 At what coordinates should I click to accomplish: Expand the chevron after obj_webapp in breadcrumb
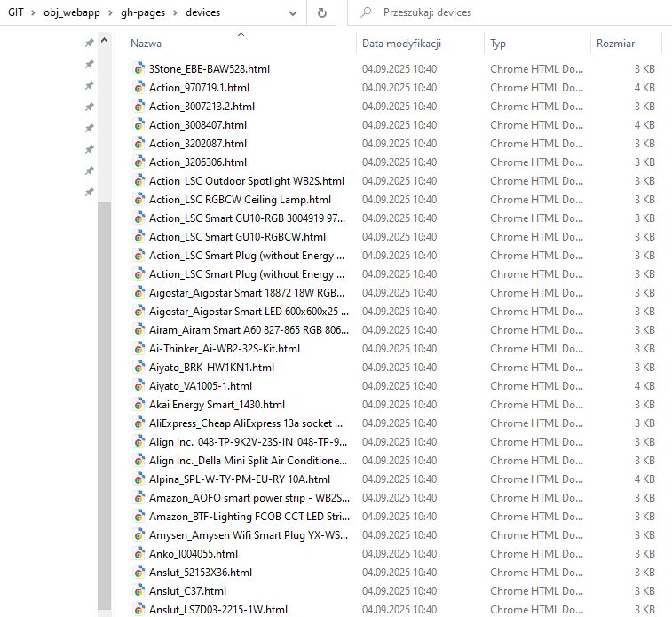pyautogui.click(x=111, y=12)
